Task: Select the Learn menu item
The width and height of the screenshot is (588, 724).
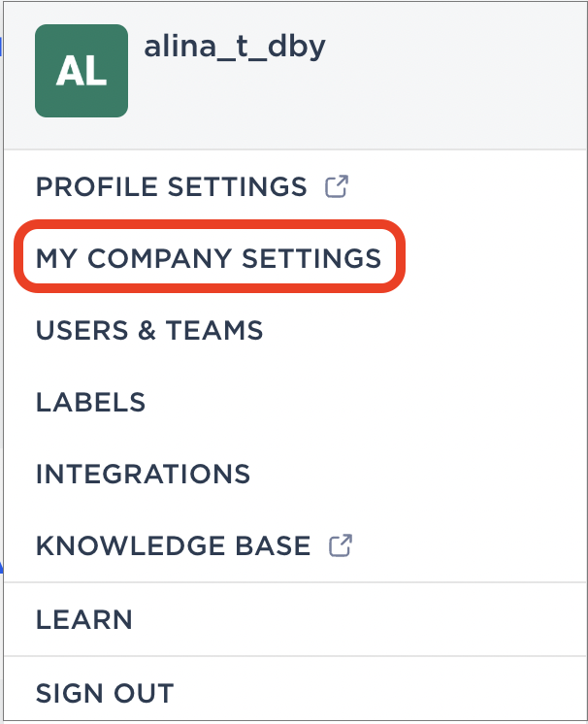Action: (84, 619)
